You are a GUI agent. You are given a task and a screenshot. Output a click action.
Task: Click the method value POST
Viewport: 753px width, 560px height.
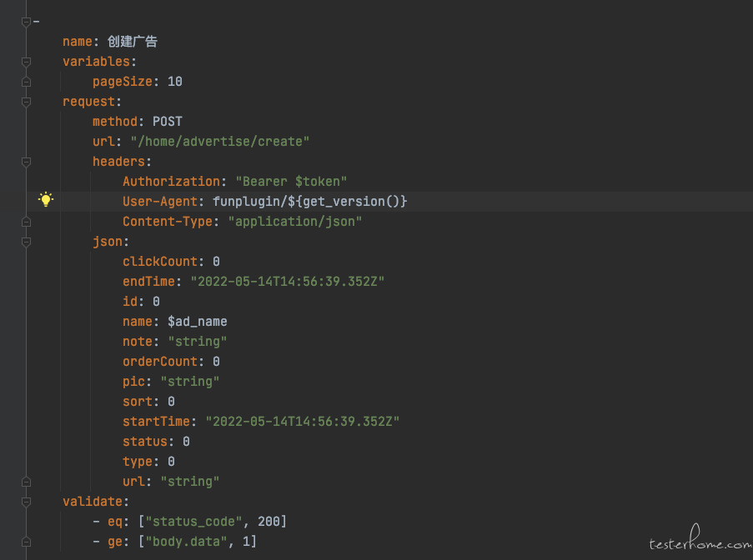click(167, 122)
